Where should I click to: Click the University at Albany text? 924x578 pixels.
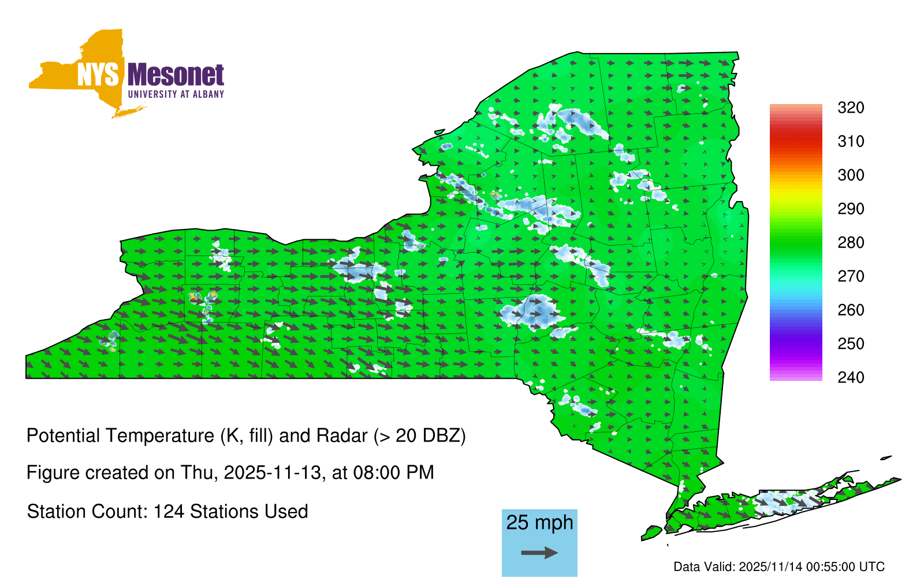click(176, 94)
